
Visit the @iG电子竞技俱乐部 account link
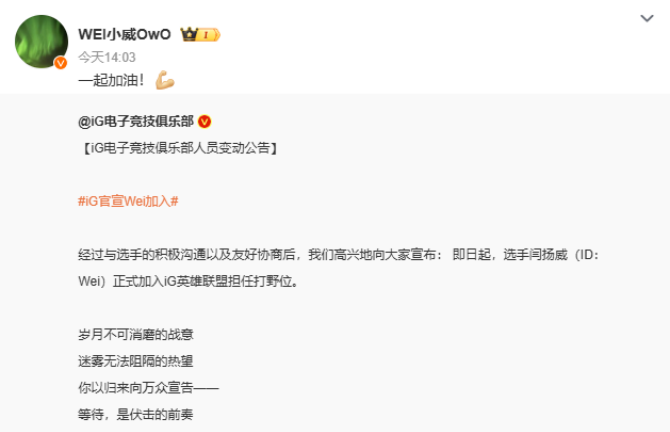click(136, 121)
